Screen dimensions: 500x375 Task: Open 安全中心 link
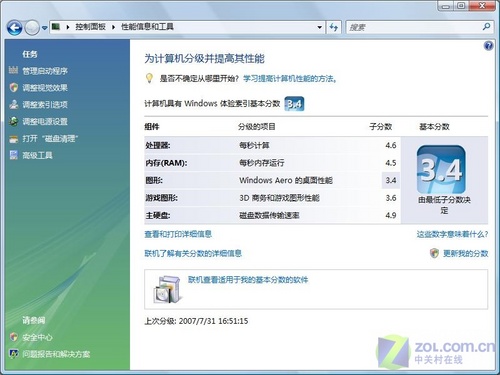(x=37, y=338)
